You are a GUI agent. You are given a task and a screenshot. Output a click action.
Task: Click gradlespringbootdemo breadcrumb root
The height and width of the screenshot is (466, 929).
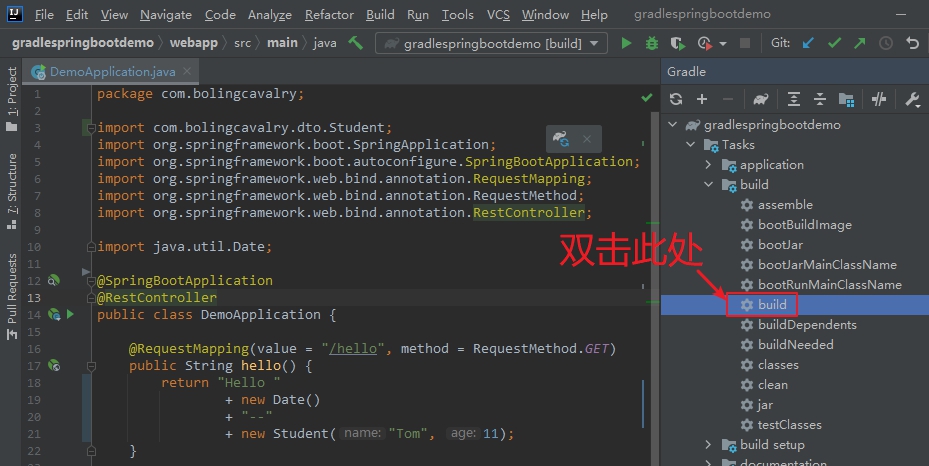click(x=83, y=43)
